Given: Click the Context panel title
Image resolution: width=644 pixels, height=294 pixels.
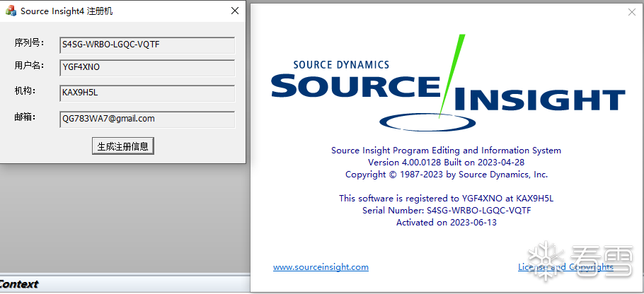Looking at the screenshot, I should (x=19, y=283).
